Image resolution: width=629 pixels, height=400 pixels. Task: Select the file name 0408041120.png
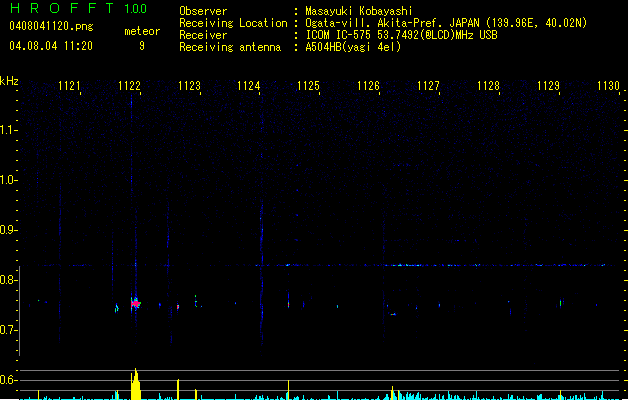pyautogui.click(x=51, y=26)
